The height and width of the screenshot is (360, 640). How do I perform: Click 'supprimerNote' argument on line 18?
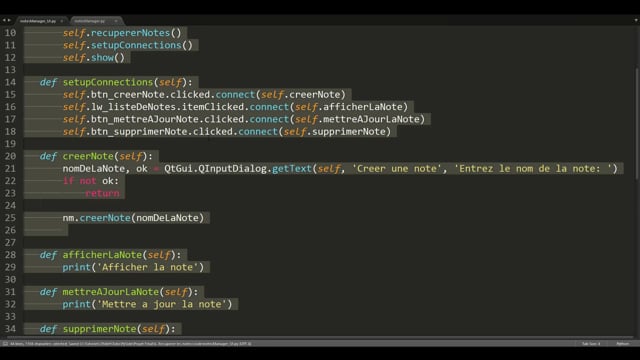click(349, 131)
